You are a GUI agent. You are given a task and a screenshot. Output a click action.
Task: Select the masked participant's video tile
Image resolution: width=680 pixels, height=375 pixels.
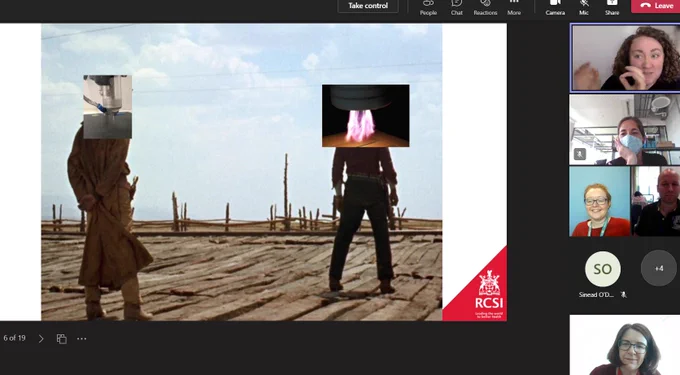(624, 130)
